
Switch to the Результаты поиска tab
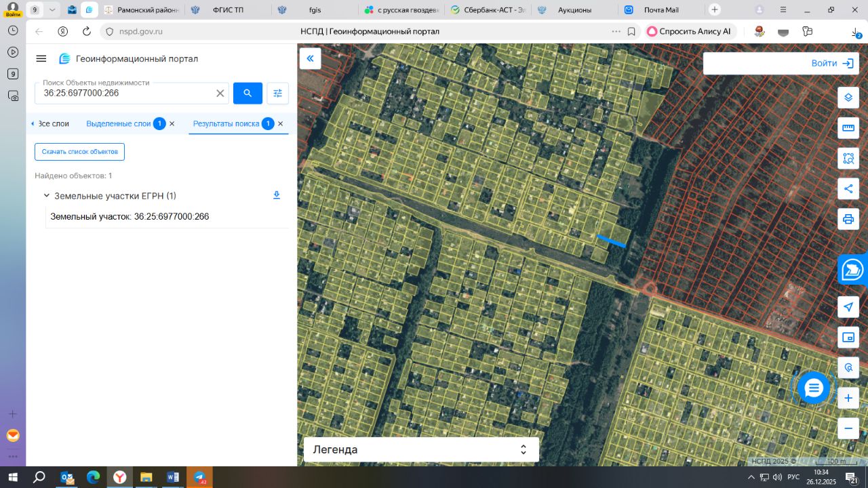point(226,124)
